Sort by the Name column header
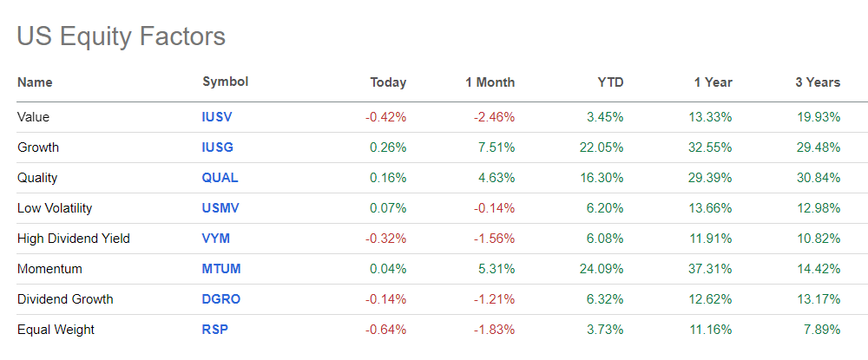Screen dimensions: 868x360 pos(35,82)
